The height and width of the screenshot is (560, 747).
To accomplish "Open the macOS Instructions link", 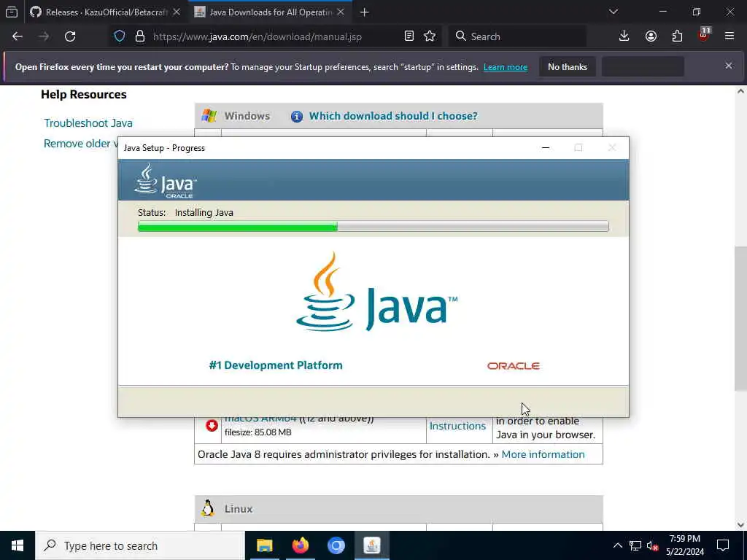I will pos(457,426).
